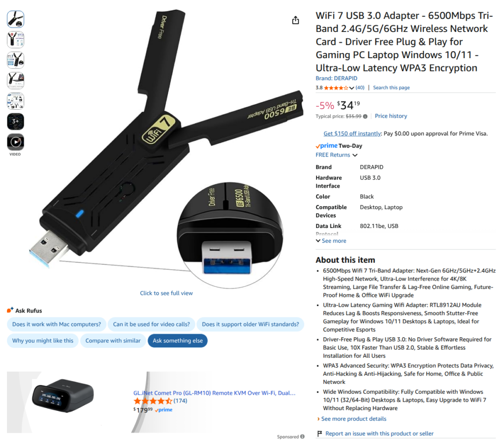Ask Does it work with Mac computers
This screenshot has height=442, width=504.
click(x=57, y=324)
